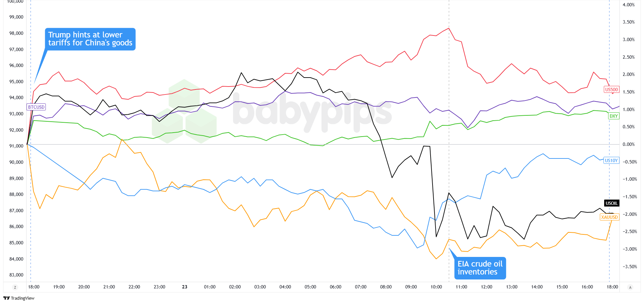
Task: Click the Z timezone button
Action: click(15, 287)
